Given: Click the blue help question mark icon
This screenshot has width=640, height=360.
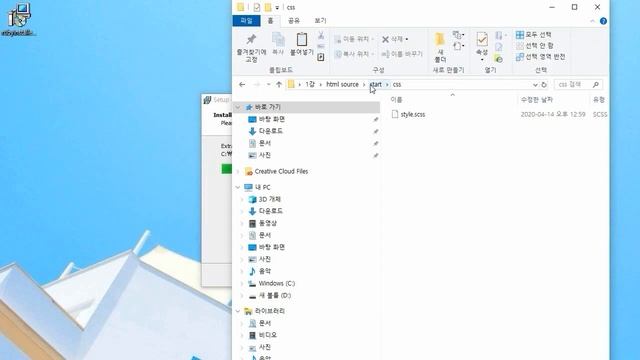Looking at the screenshot, I should coord(603,21).
